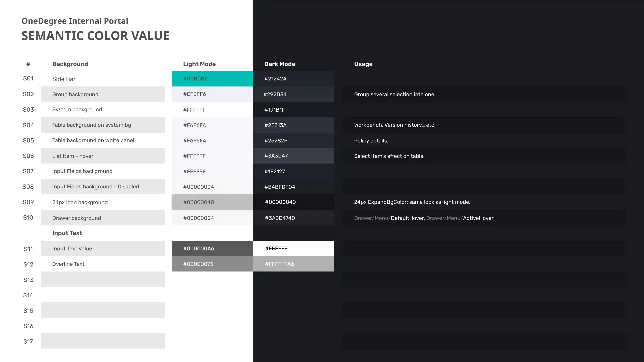
Task: Click the teal #00BCB2 Side Bar swatch
Action: coord(212,79)
